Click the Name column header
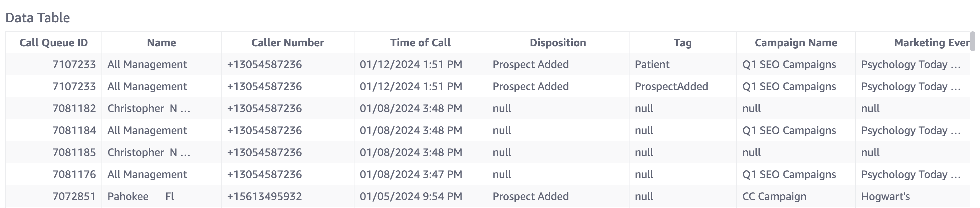This screenshot has height=208, width=980. pyautogui.click(x=161, y=43)
